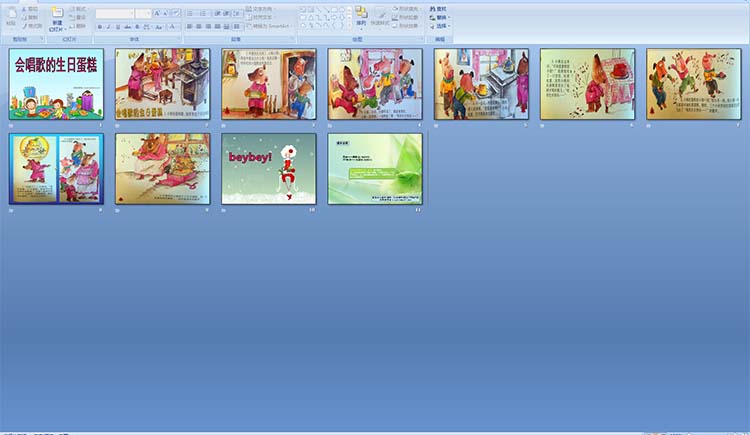Open the Arrange dropdown

362,16
